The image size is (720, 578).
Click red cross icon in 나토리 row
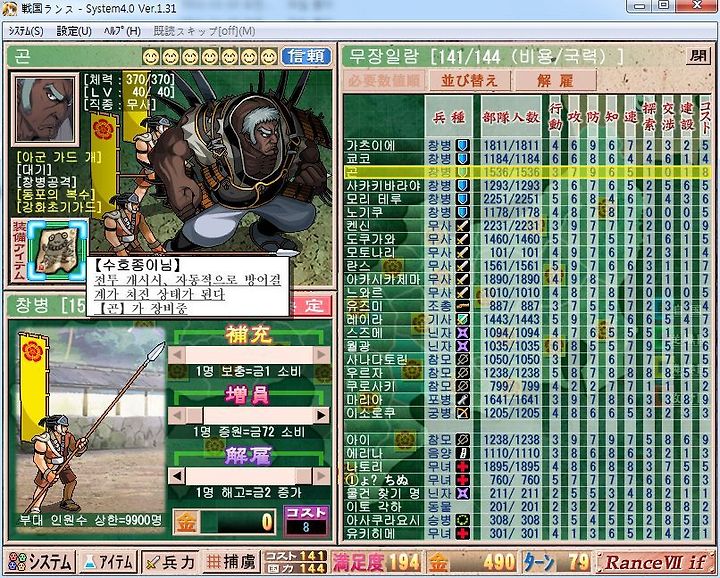pyautogui.click(x=462, y=466)
